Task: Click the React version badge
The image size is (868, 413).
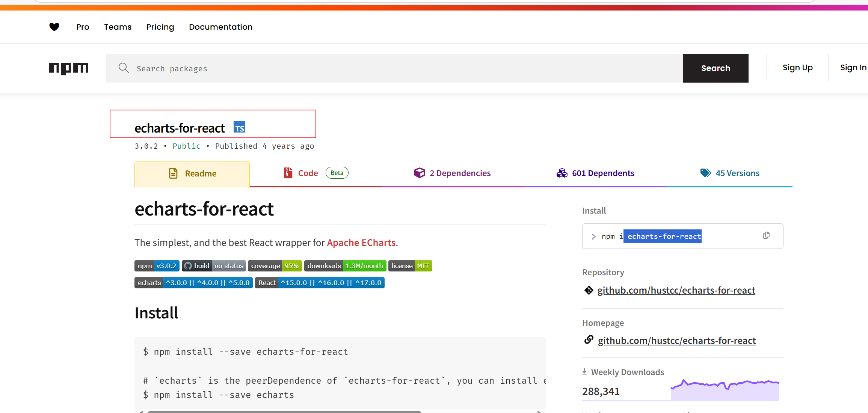Action: point(320,283)
